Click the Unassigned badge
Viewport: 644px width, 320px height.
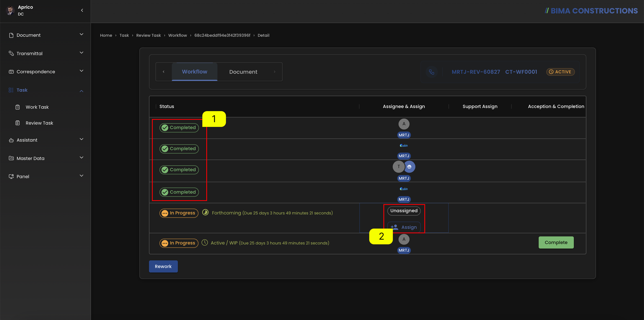(x=404, y=211)
